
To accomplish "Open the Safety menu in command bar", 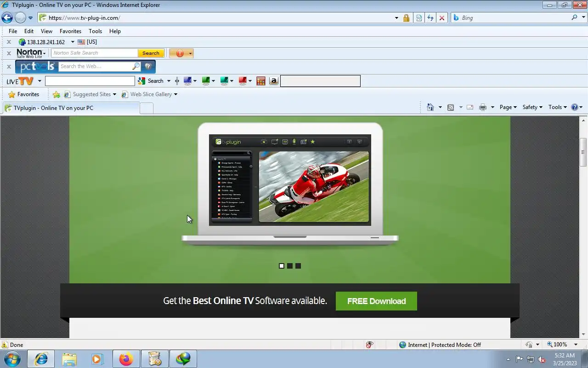I will coord(532,107).
